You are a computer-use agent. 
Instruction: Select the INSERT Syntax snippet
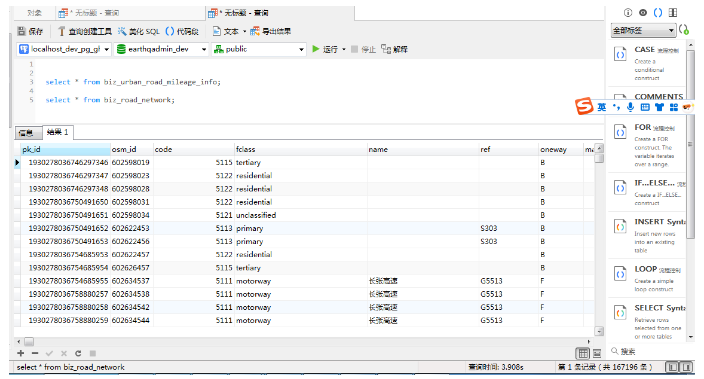pyautogui.click(x=647, y=235)
